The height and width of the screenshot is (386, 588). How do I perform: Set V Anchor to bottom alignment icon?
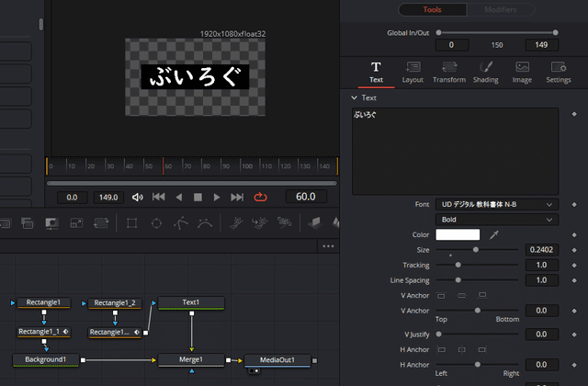point(482,296)
